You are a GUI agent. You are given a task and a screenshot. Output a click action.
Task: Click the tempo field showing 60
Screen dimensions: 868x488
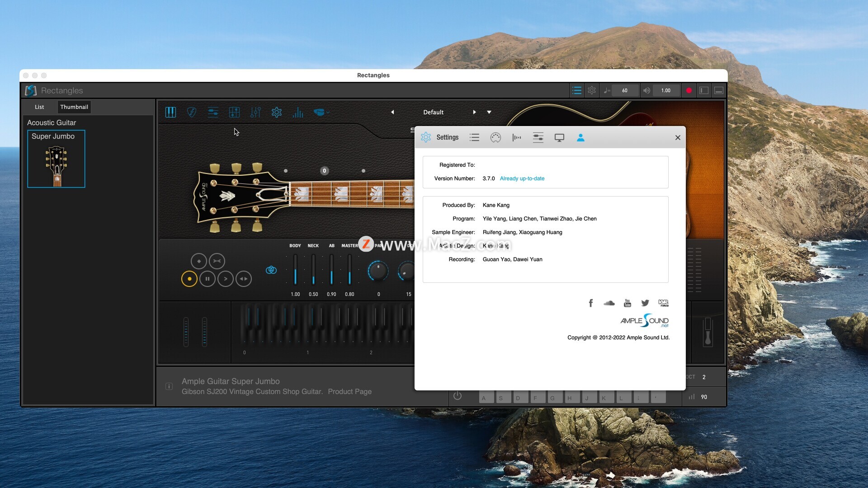pyautogui.click(x=625, y=90)
